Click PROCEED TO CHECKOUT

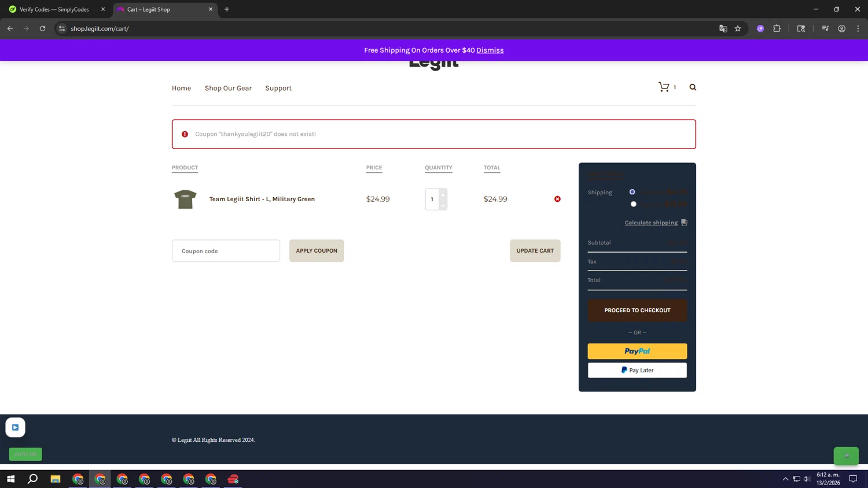(x=637, y=310)
